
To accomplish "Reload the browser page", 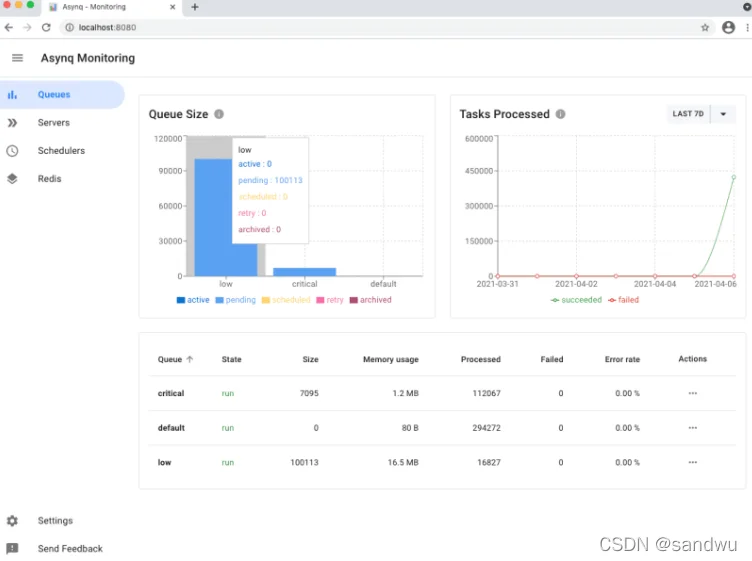I will tap(46, 27).
